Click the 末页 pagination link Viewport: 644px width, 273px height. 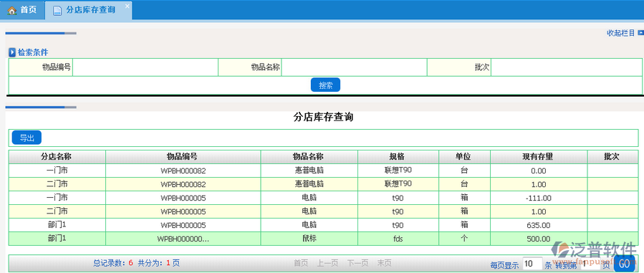click(385, 263)
